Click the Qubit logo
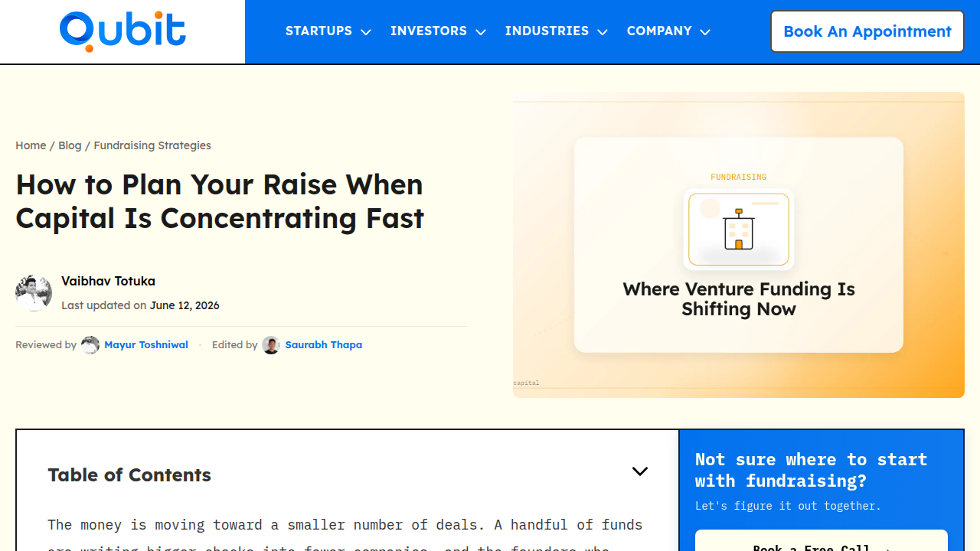The image size is (980, 551). [x=122, y=31]
